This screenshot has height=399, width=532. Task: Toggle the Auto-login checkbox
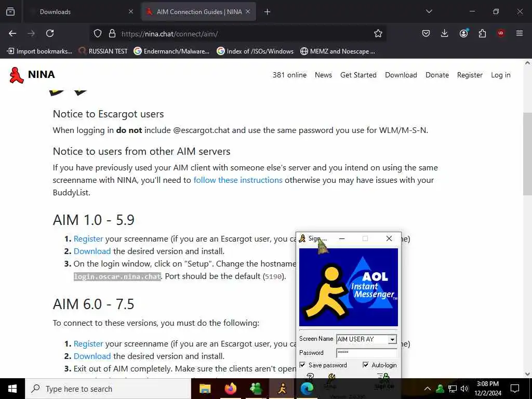[365, 365]
